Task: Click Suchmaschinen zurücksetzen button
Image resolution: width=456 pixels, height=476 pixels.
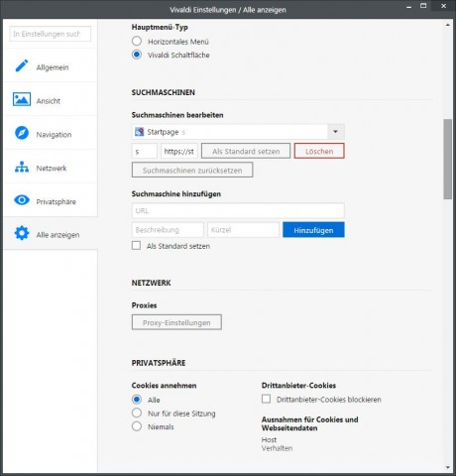Action: (x=192, y=170)
